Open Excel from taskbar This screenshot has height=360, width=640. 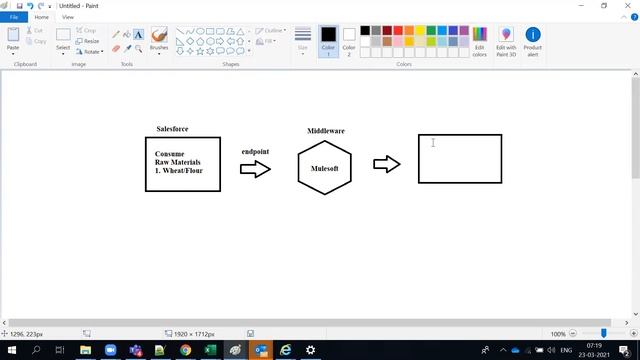pyautogui.click(x=210, y=350)
